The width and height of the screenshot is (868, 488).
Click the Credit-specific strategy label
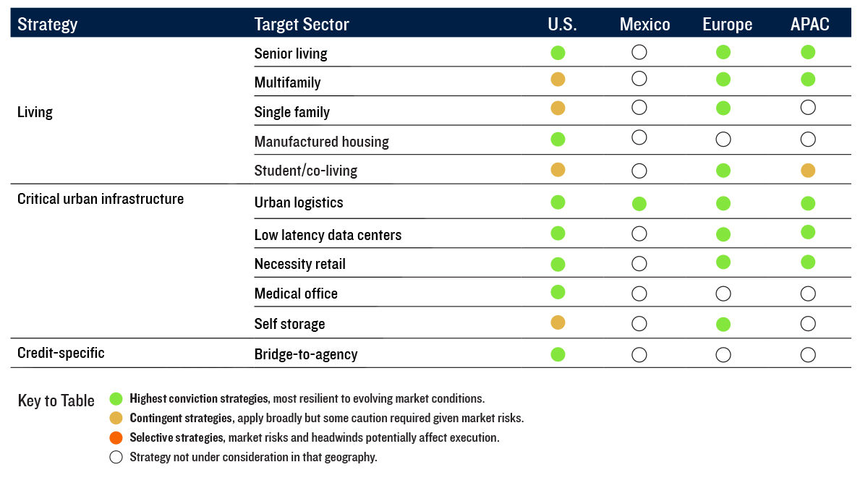(x=61, y=353)
